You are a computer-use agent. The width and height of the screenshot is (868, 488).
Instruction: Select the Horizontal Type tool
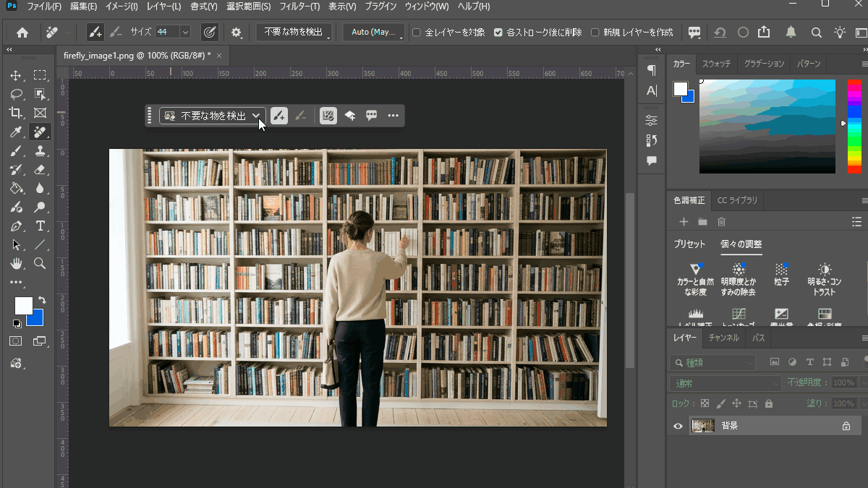coord(40,226)
